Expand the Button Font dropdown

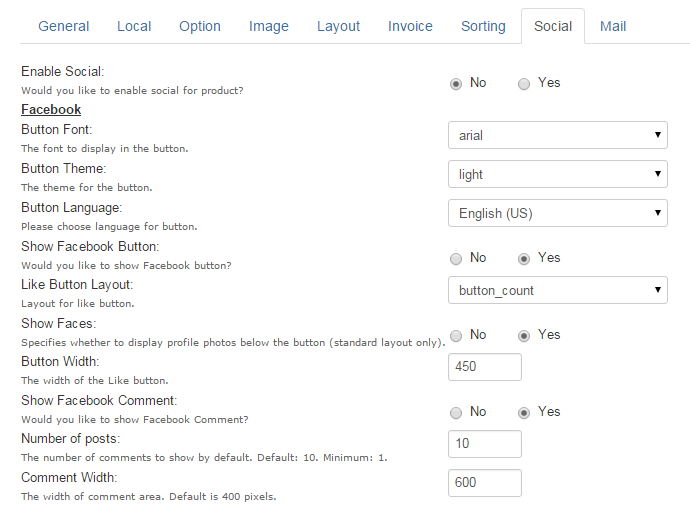pyautogui.click(x=558, y=135)
